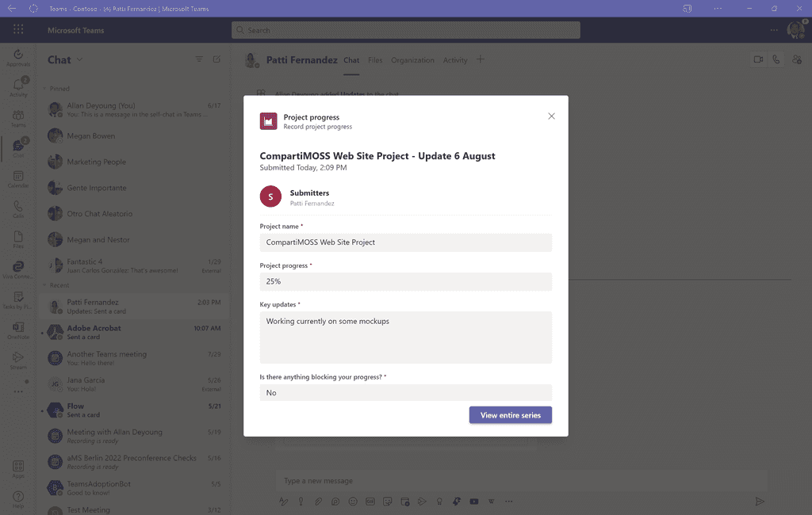Start a video call with Patti
Viewport: 812px width, 515px height.
(x=758, y=59)
